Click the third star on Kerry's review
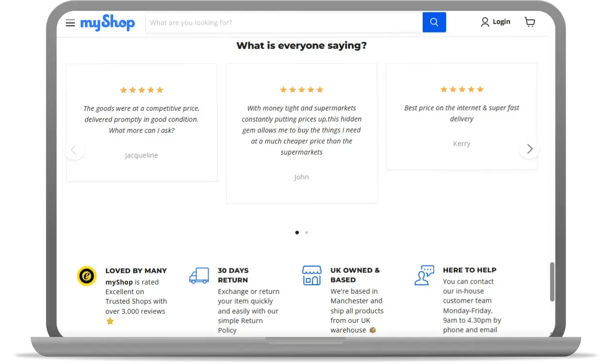 [462, 89]
